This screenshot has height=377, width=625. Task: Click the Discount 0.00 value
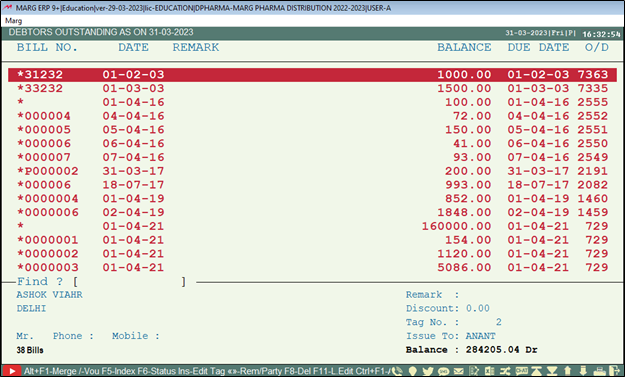[x=478, y=308]
